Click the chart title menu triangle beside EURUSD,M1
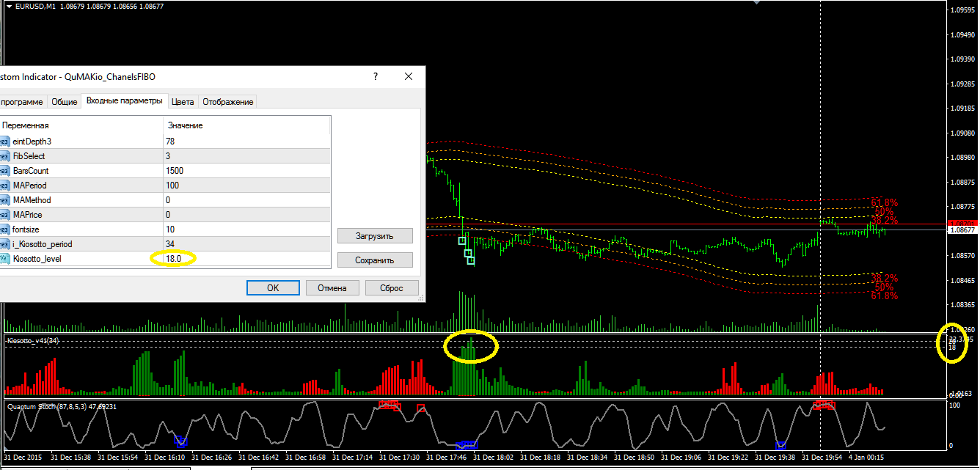The height and width of the screenshot is (470, 980). [x=7, y=6]
